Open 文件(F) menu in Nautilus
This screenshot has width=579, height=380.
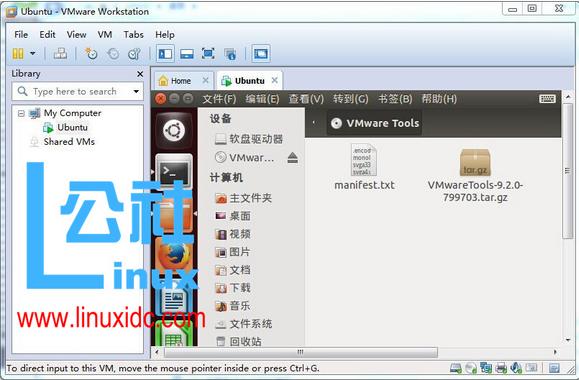(219, 99)
